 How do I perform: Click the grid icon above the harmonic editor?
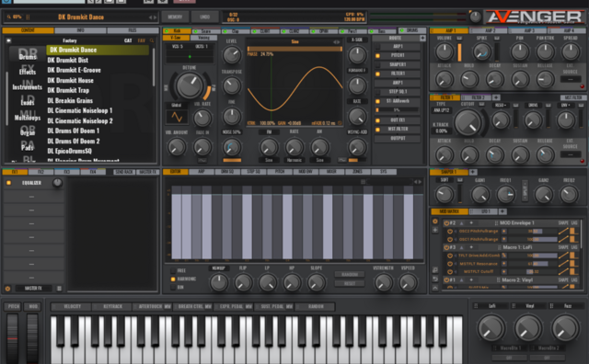tap(363, 182)
